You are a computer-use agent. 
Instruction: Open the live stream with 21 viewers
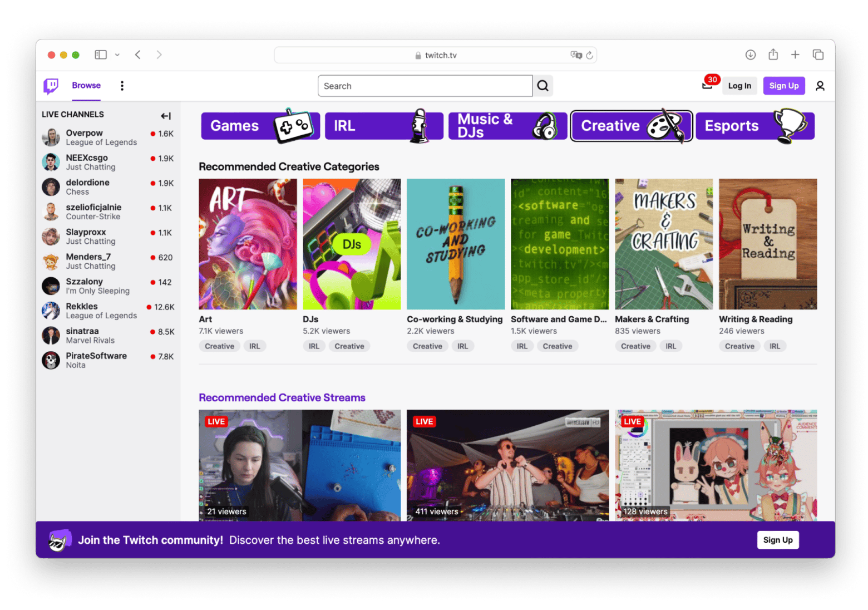point(299,466)
